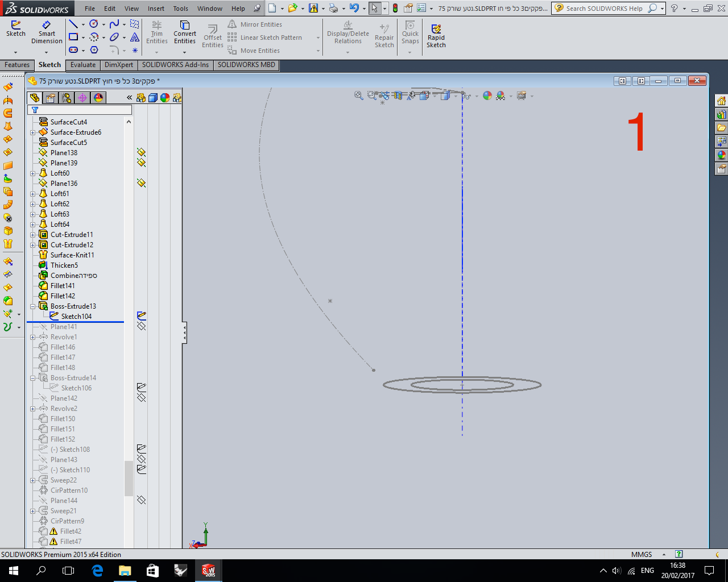Image resolution: width=728 pixels, height=582 pixels.
Task: Open SolidWorks Resources home icon in task pane
Action: click(722, 101)
